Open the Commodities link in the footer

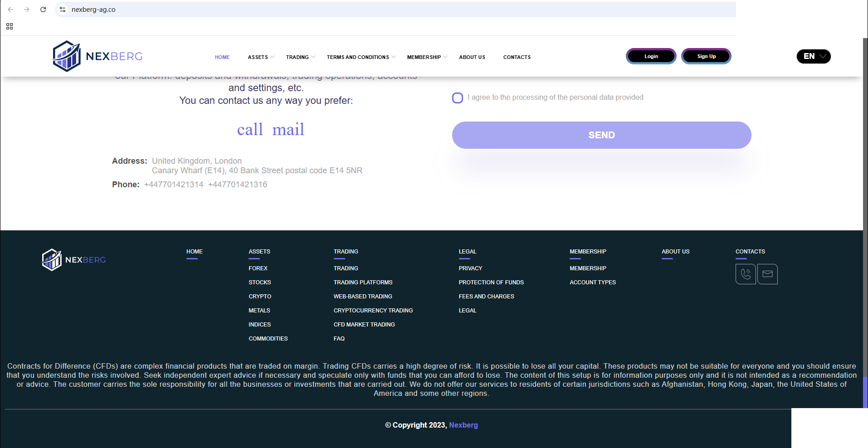pyautogui.click(x=268, y=339)
